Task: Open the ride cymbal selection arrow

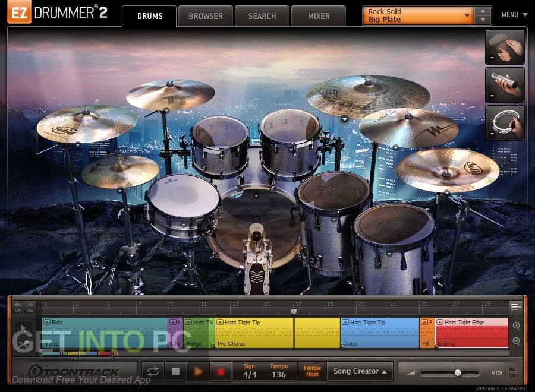Action: pos(345,119)
